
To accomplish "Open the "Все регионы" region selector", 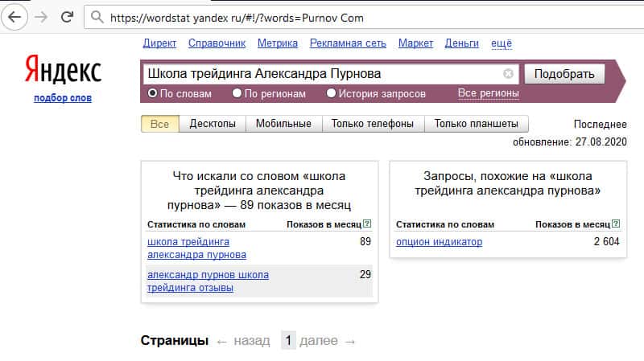I will click(x=488, y=93).
